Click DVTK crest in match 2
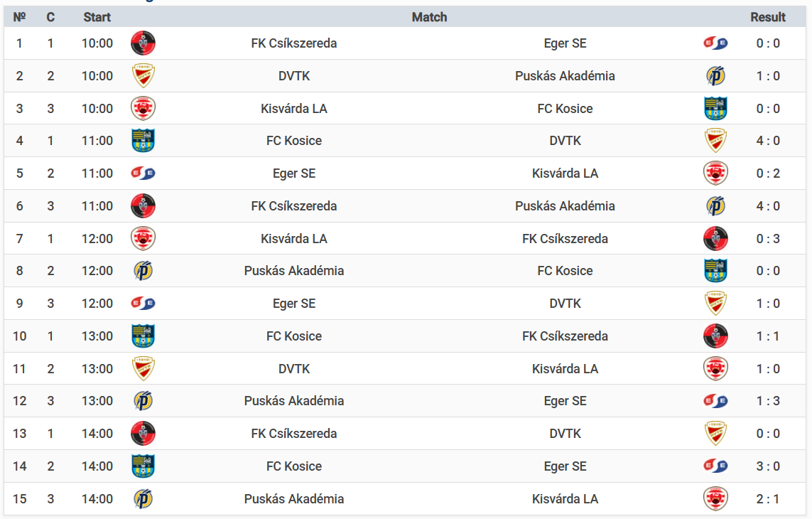The height and width of the screenshot is (519, 812). point(143,75)
